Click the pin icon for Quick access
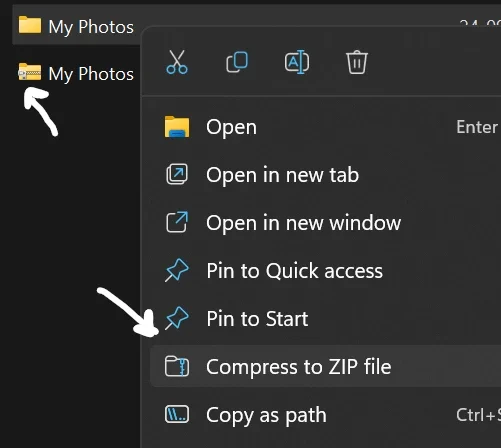This screenshot has height=448, width=501. tap(177, 270)
